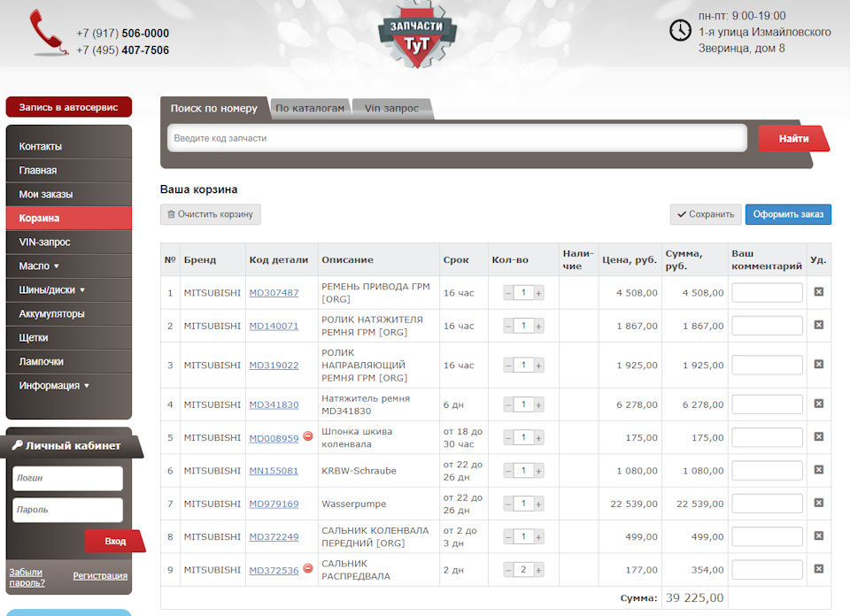Switch to По каталогам tab
Screen dimensions: 850x616
(310, 108)
